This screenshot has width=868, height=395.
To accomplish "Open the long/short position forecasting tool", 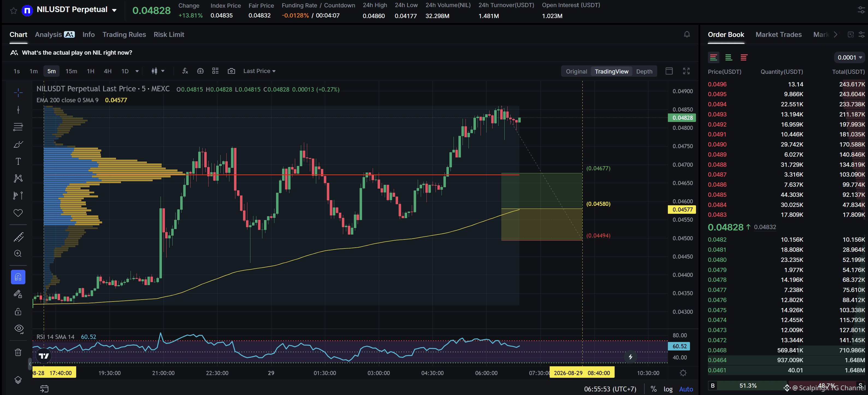I will pyautogui.click(x=18, y=196).
